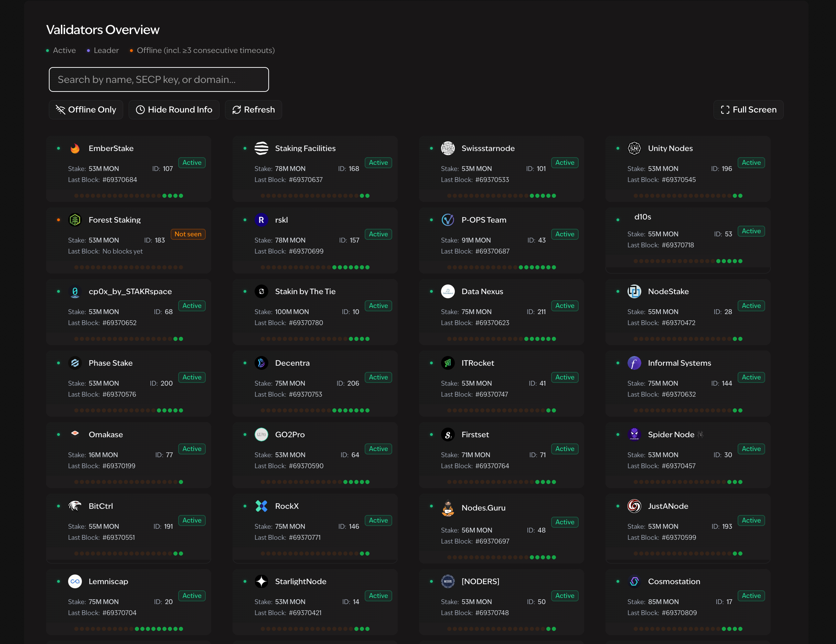Click the rskl purple R logo
Viewport: 836px width, 644px height.
tap(261, 220)
